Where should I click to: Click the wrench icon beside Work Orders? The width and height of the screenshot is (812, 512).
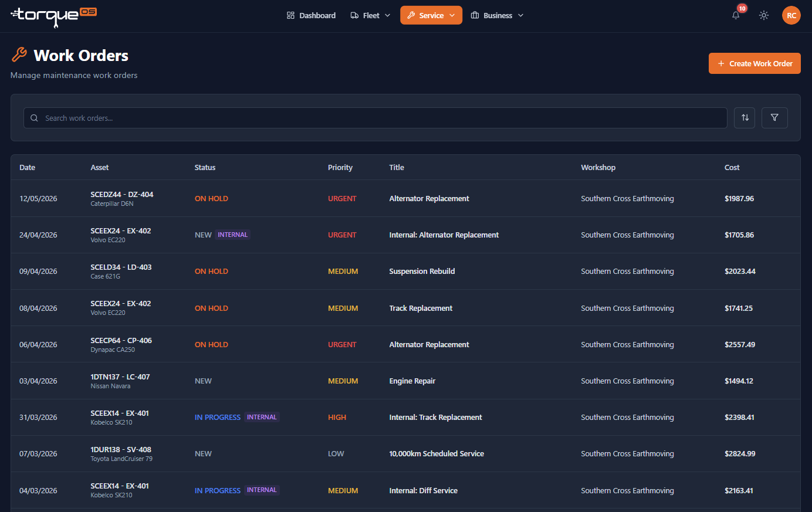[x=19, y=55]
